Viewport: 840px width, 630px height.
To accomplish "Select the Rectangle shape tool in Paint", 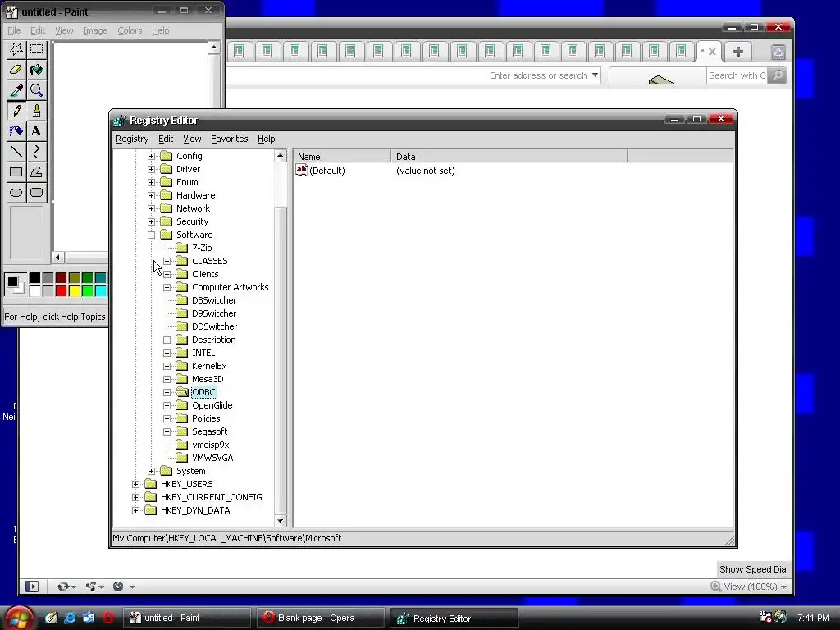I will 16,172.
